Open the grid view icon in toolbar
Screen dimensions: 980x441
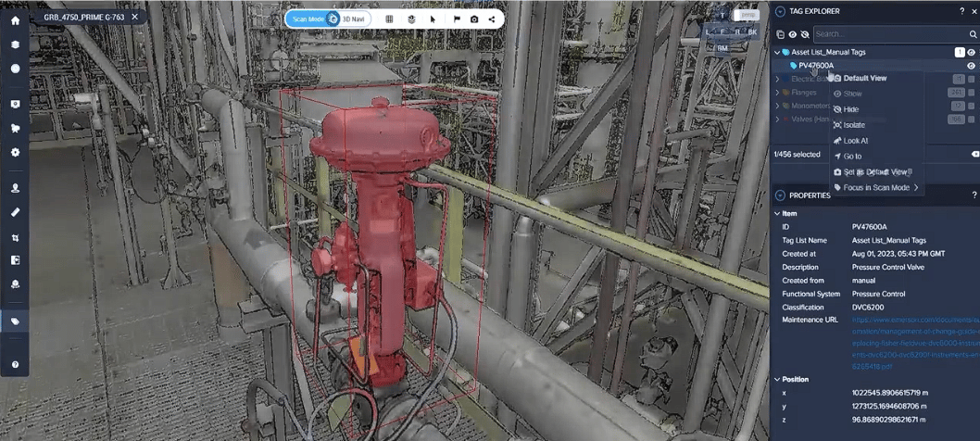(389, 19)
